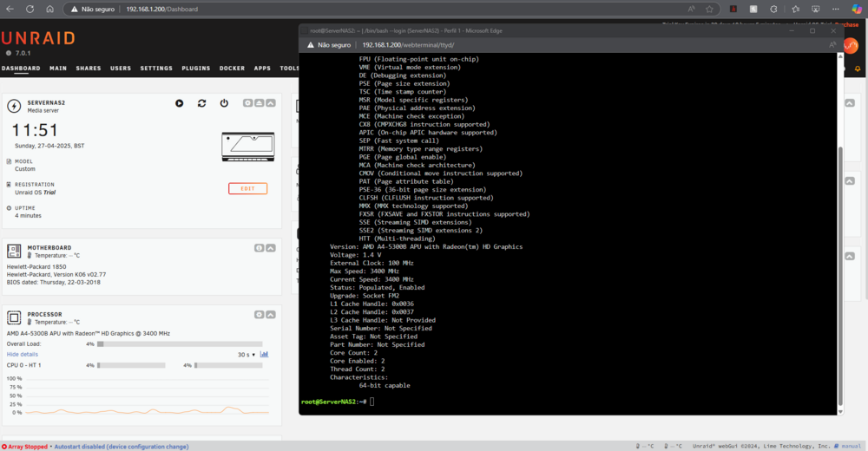Image resolution: width=868 pixels, height=451 pixels.
Task: Collapse the ServerNAS2 card with the chevron
Action: tap(271, 103)
